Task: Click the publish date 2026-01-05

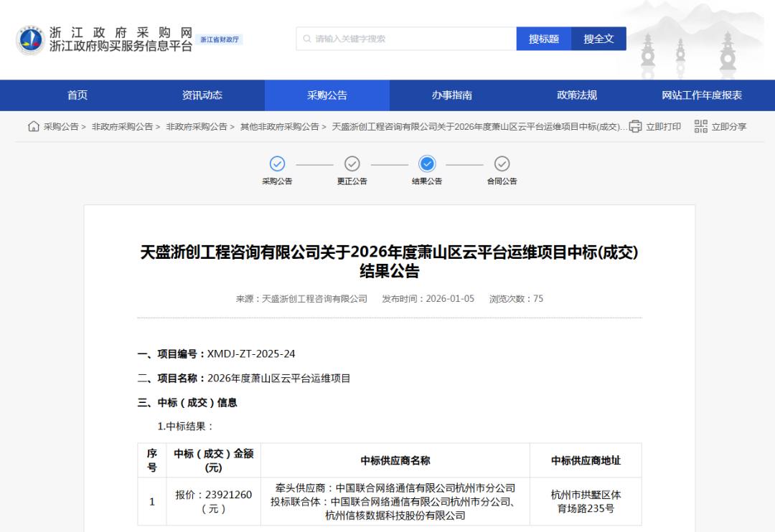Action: [450, 299]
